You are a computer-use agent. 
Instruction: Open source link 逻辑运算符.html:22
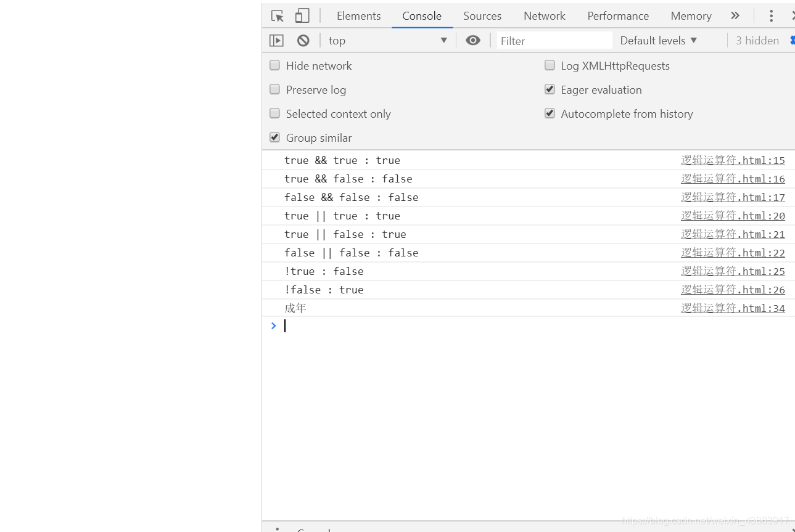tap(733, 253)
